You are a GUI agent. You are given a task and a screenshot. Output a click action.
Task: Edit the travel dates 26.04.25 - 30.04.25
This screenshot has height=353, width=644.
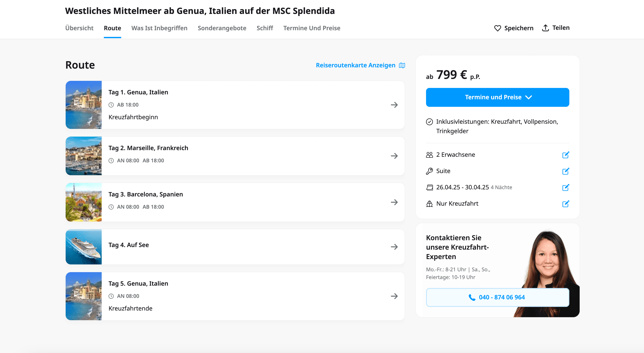(x=565, y=187)
